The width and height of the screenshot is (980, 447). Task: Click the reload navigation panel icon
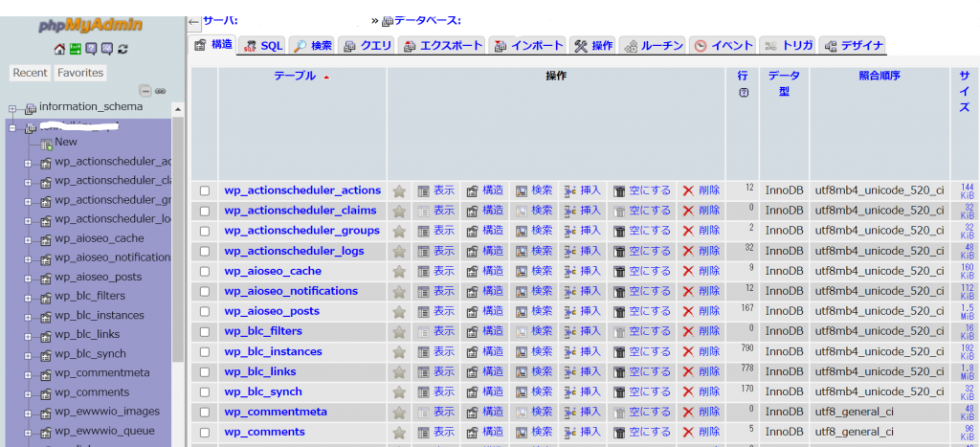click(122, 49)
